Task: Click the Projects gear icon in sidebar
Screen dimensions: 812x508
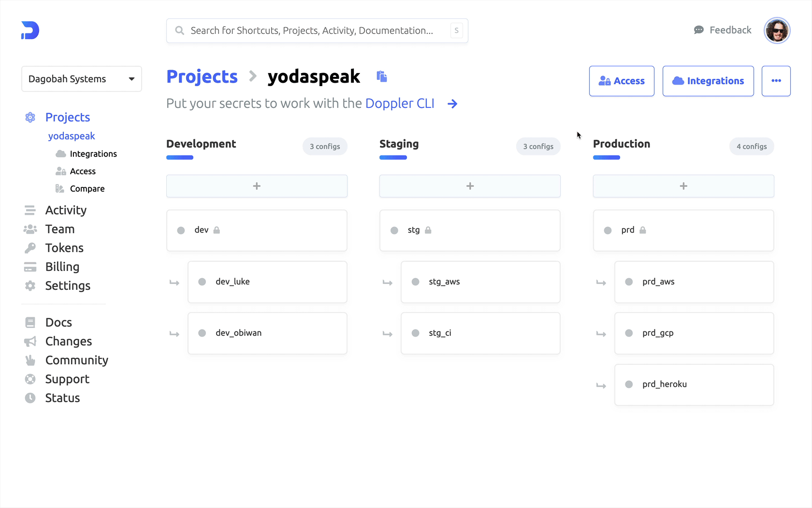Action: coord(30,117)
